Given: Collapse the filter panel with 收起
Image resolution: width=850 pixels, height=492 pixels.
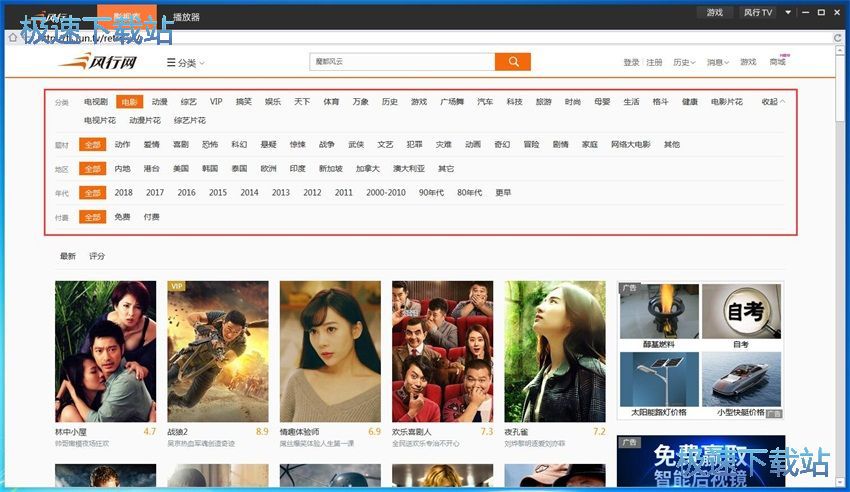Looking at the screenshot, I should tap(772, 101).
